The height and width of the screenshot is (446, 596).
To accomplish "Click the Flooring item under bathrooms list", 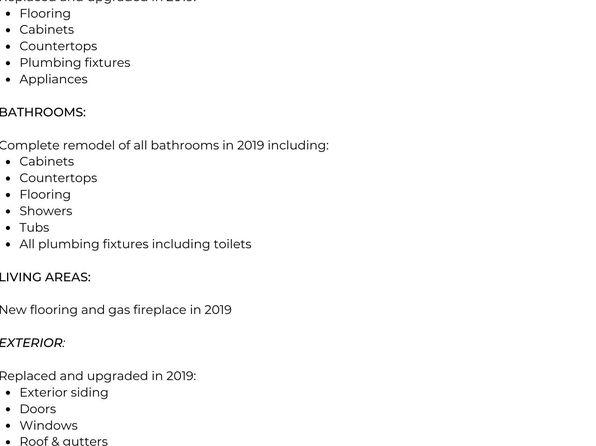I will 45,195.
